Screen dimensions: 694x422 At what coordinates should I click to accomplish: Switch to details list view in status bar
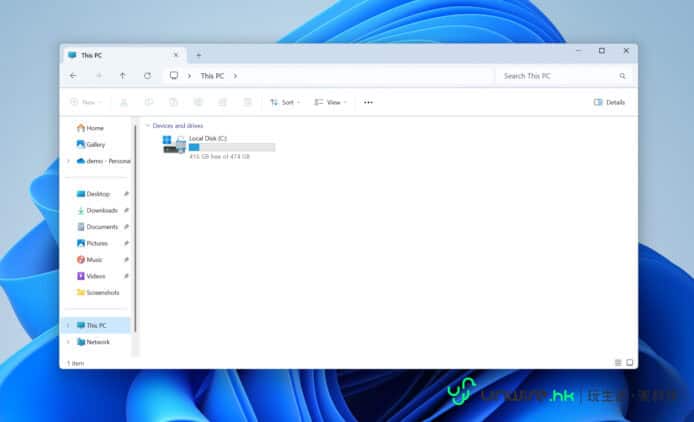(617, 362)
